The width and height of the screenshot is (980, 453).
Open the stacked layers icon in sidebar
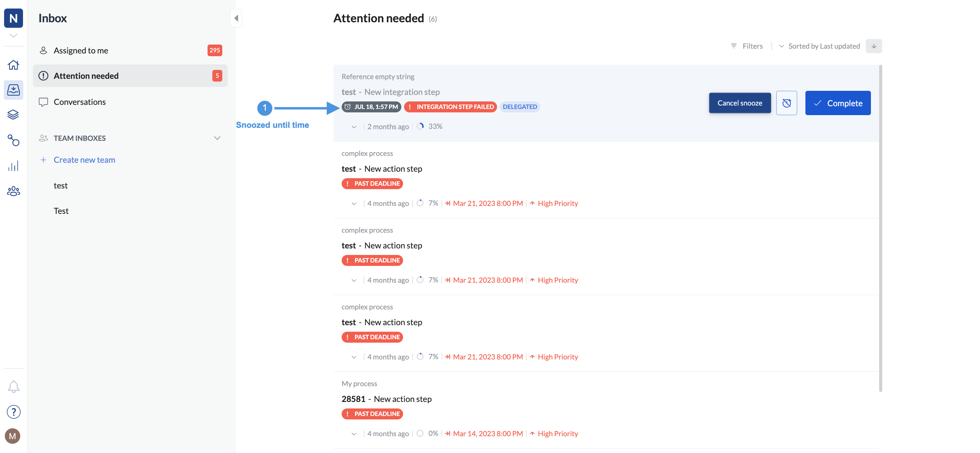(13, 115)
